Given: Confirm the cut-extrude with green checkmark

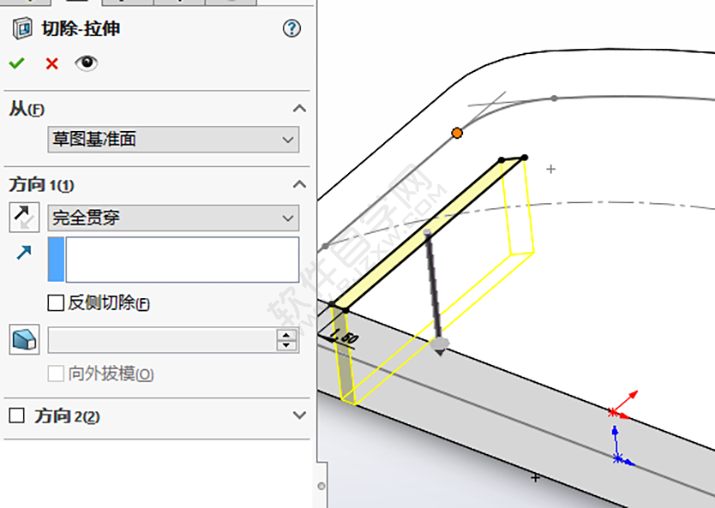Looking at the screenshot, I should tap(16, 63).
